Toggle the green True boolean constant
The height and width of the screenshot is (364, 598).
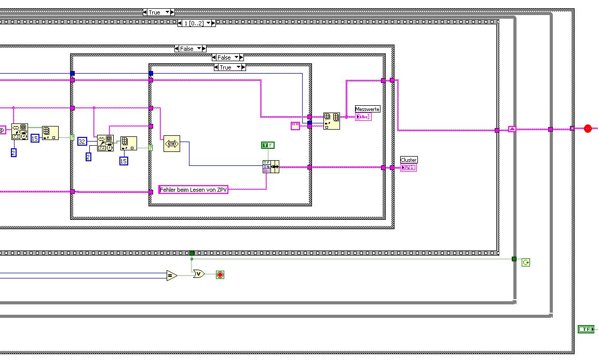click(268, 145)
